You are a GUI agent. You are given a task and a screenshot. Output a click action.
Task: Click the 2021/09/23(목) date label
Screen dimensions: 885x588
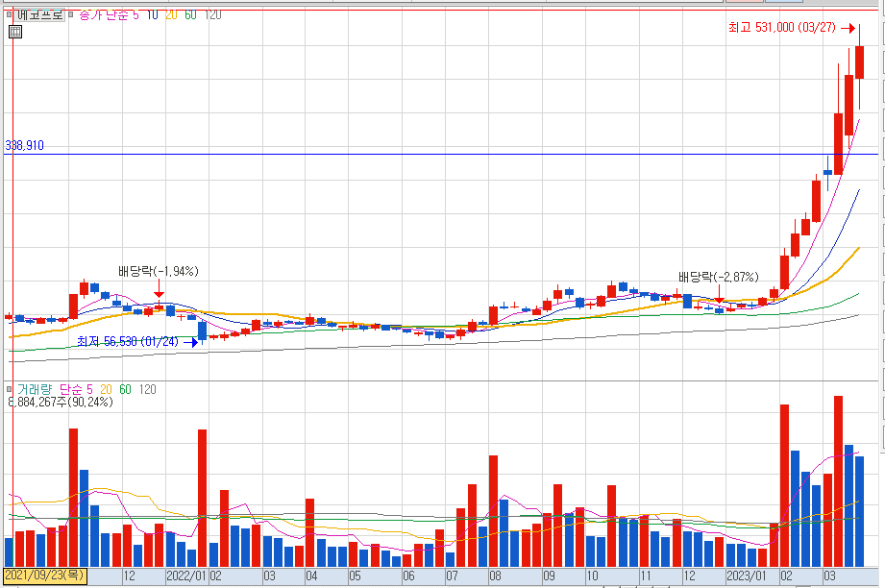click(x=44, y=576)
